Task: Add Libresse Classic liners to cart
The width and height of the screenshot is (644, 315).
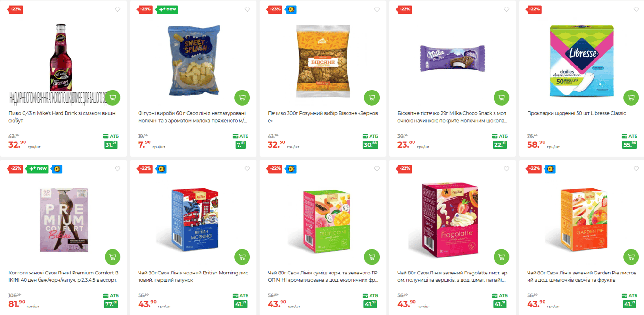Action: [631, 98]
